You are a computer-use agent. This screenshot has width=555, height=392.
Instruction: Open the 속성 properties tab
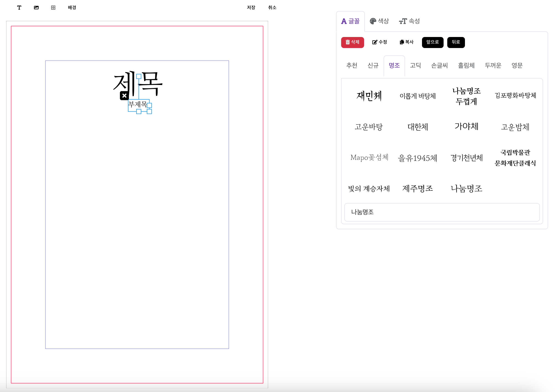(409, 21)
